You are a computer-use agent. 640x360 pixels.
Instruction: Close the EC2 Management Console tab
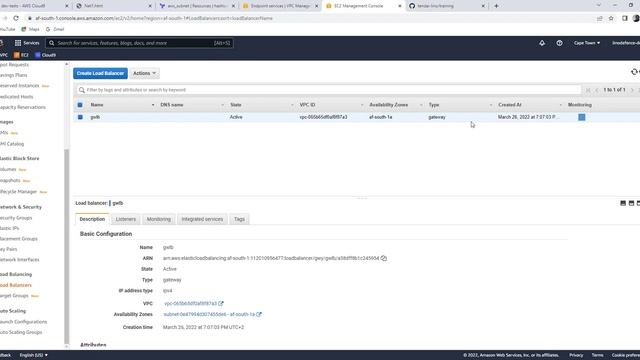pyautogui.click(x=400, y=6)
